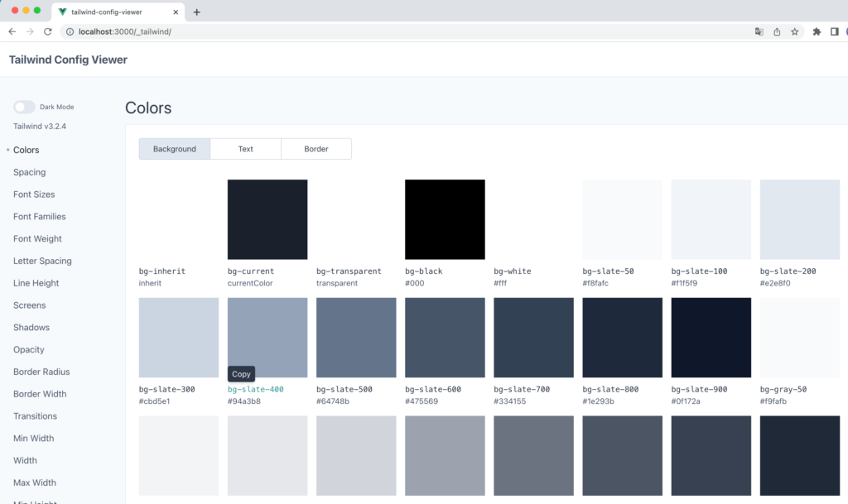Select the bg-slate-500 color swatch
Image resolution: width=848 pixels, height=504 pixels.
point(356,338)
